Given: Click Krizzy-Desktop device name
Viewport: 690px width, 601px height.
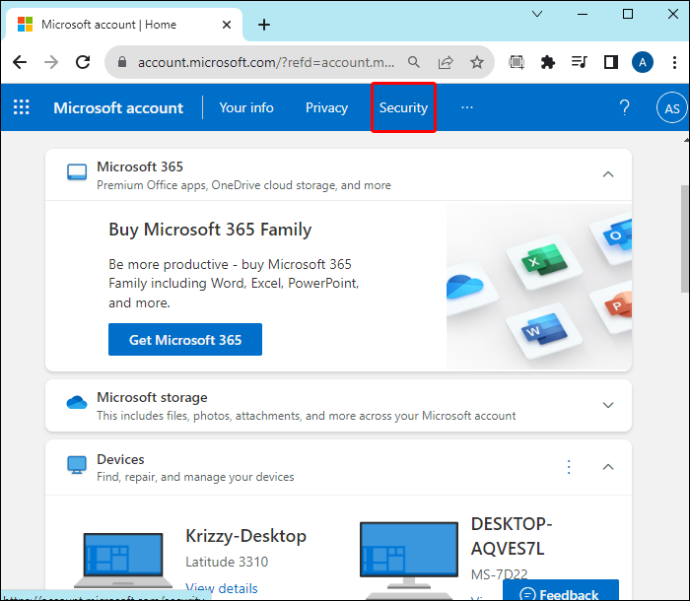Looking at the screenshot, I should pos(246,536).
